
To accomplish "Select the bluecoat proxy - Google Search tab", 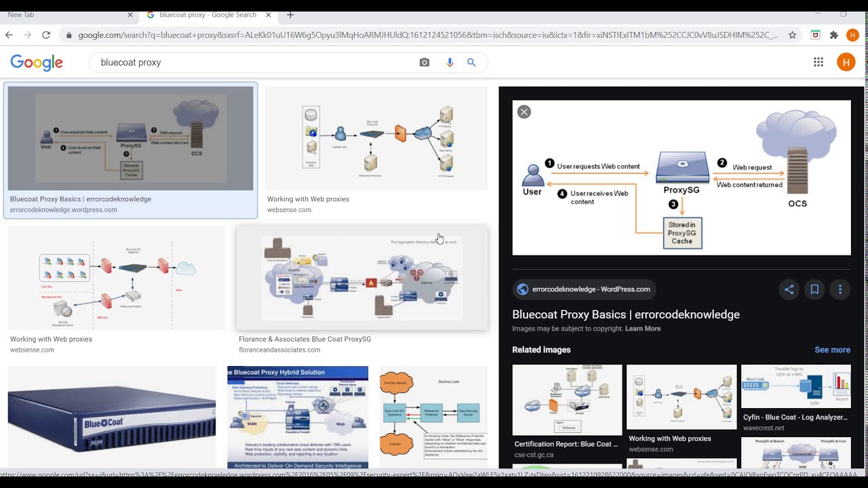I will [209, 15].
